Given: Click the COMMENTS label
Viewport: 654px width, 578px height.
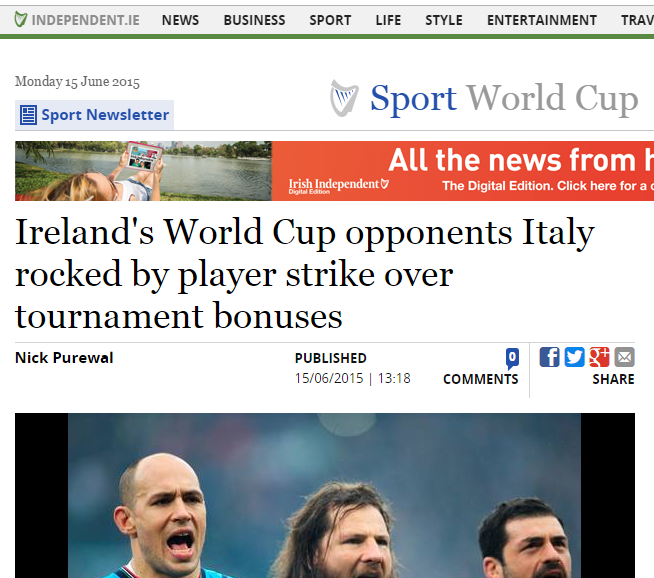Looking at the screenshot, I should coord(480,379).
